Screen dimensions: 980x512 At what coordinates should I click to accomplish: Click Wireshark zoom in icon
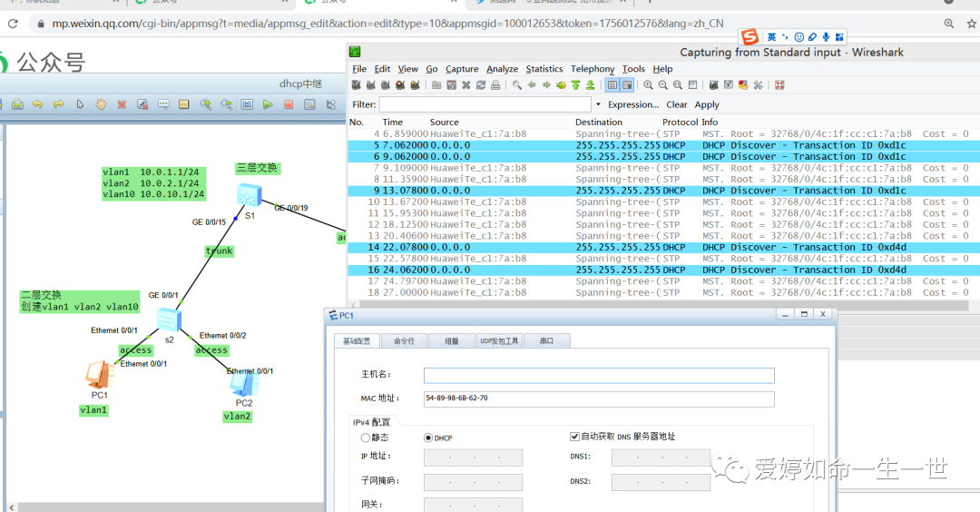click(x=648, y=85)
